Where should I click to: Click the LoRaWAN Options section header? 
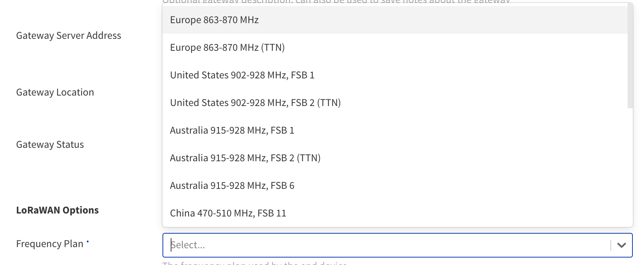click(57, 210)
